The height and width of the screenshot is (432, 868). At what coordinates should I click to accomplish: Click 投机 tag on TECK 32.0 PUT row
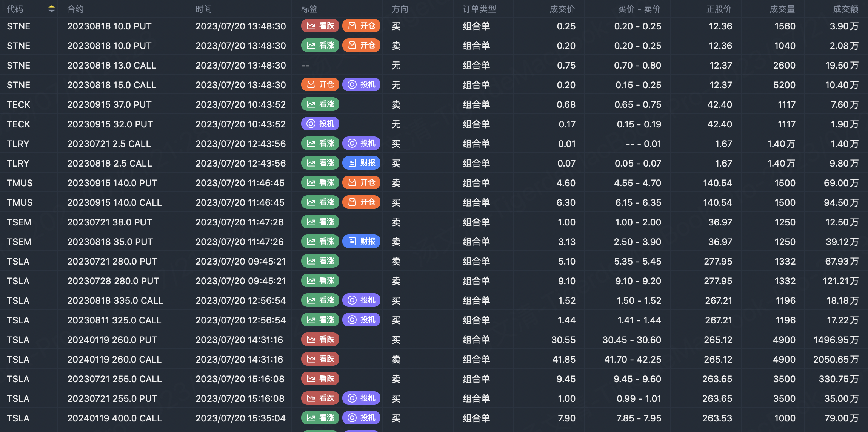click(320, 124)
